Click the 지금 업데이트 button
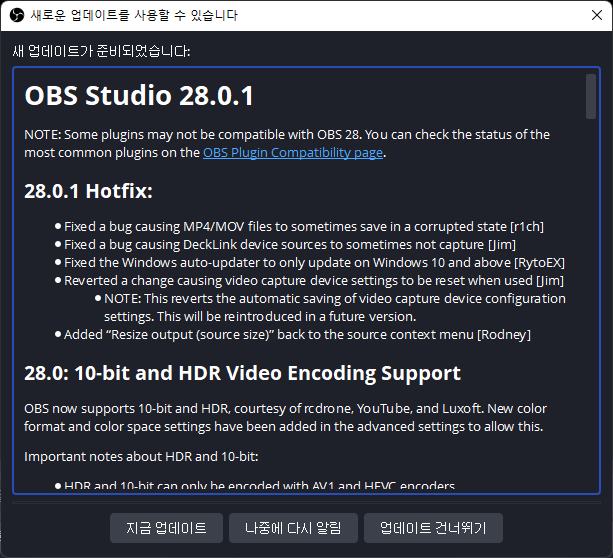 click(x=166, y=528)
